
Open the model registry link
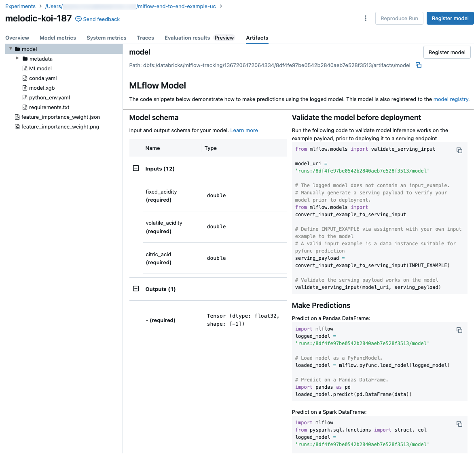point(451,99)
